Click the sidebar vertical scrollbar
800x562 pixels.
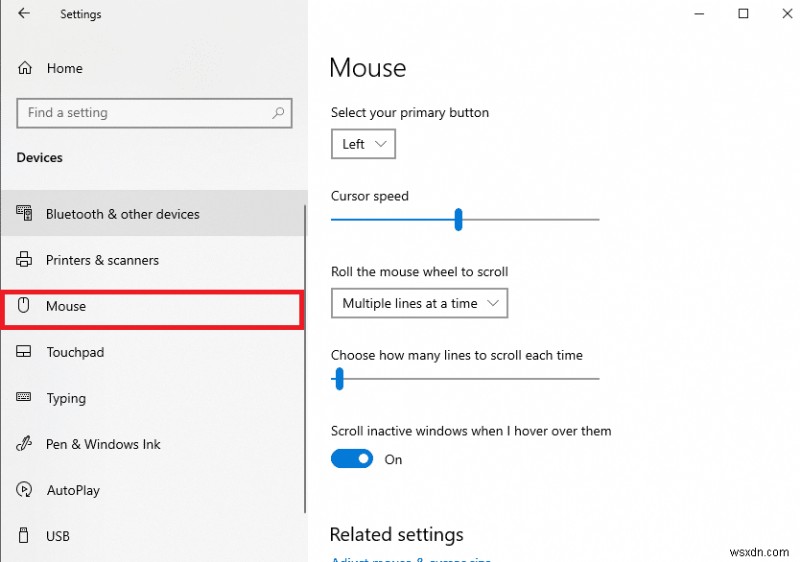tap(305, 357)
